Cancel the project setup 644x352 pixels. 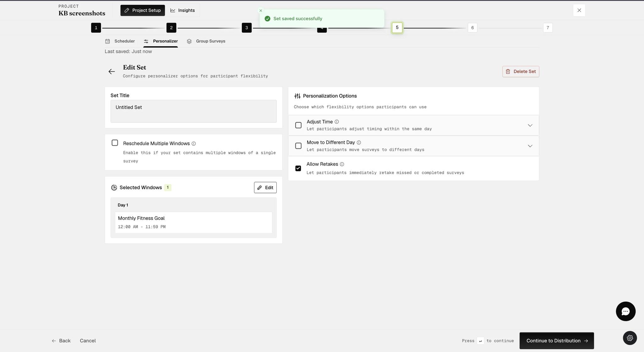(x=88, y=341)
